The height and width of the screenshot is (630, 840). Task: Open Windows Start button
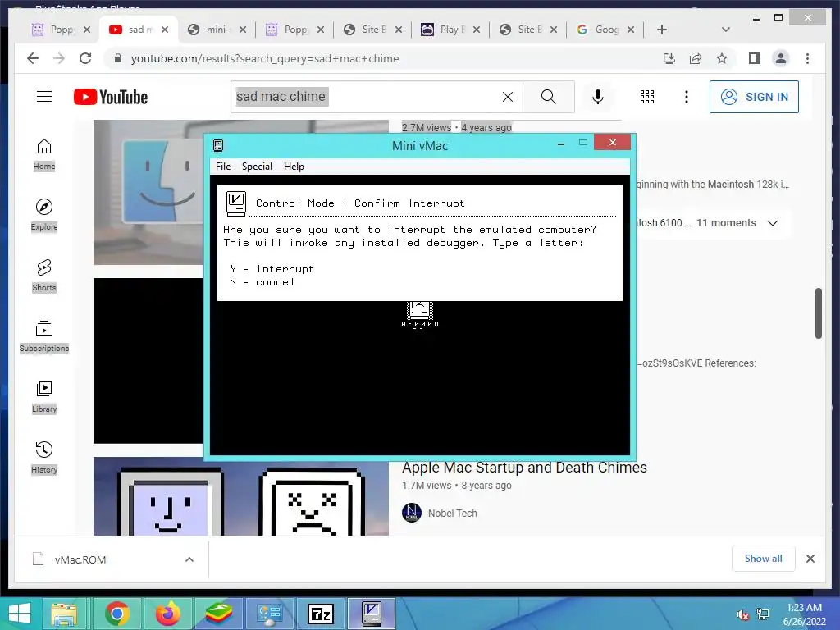pyautogui.click(x=20, y=614)
